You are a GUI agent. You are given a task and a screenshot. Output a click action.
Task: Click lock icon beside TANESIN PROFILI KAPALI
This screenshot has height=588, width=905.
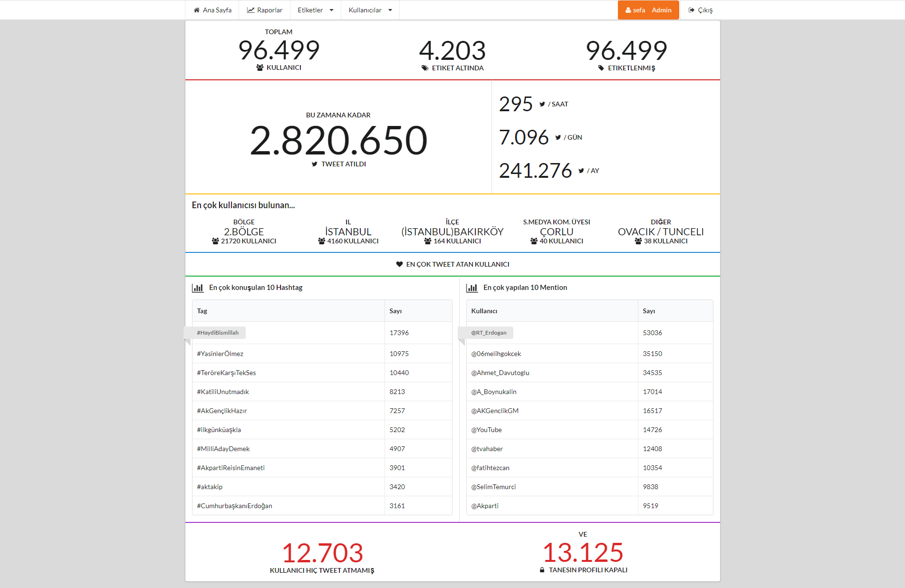click(542, 570)
